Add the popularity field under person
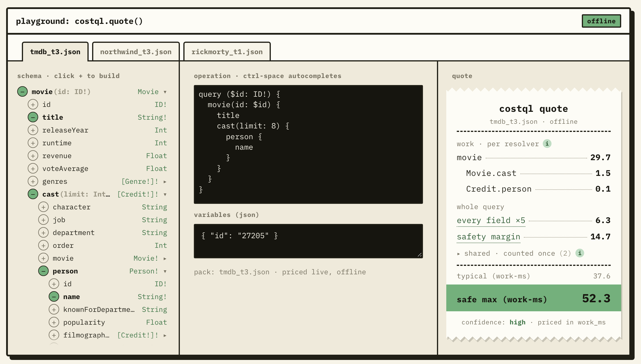 point(54,322)
